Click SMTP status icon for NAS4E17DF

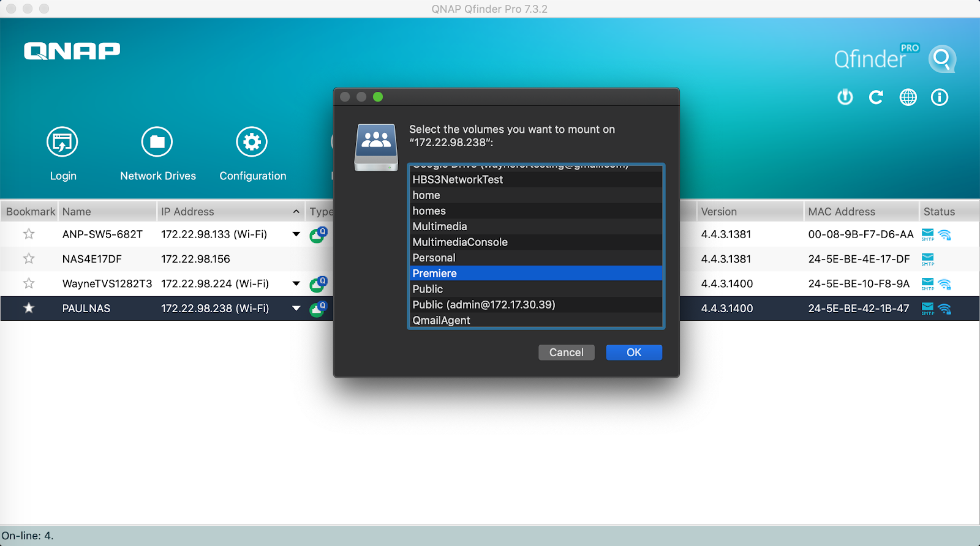(x=928, y=259)
